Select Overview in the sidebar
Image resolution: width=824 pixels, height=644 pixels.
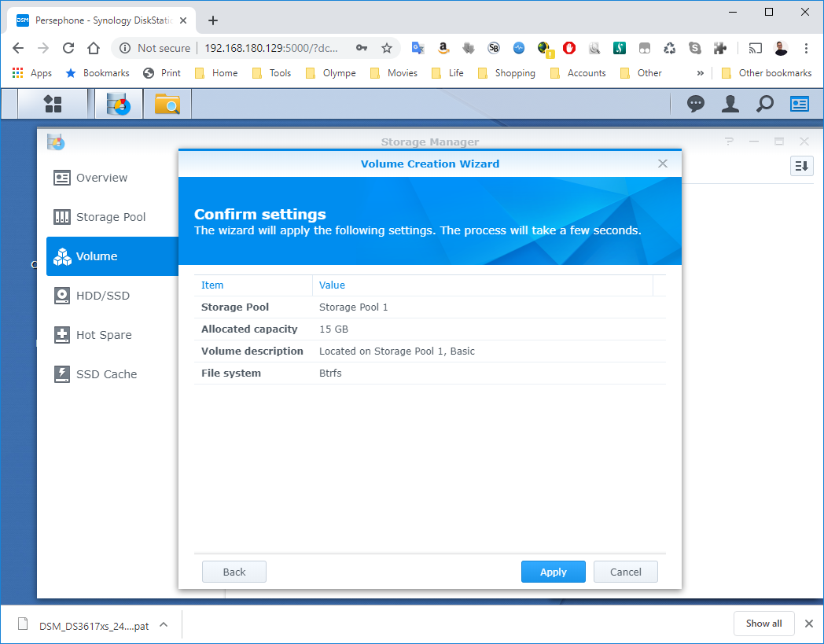[x=101, y=178]
